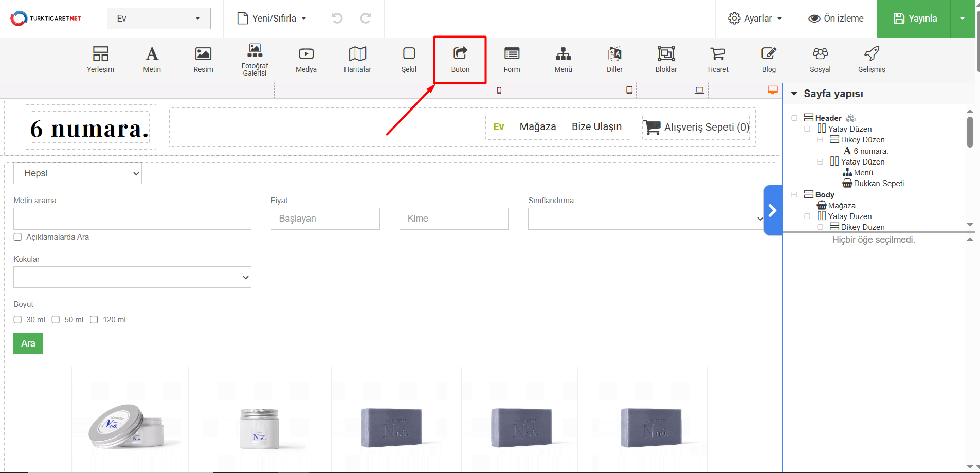The height and width of the screenshot is (473, 980).
Task: Switch to mobile phone viewport icon
Action: (499, 90)
